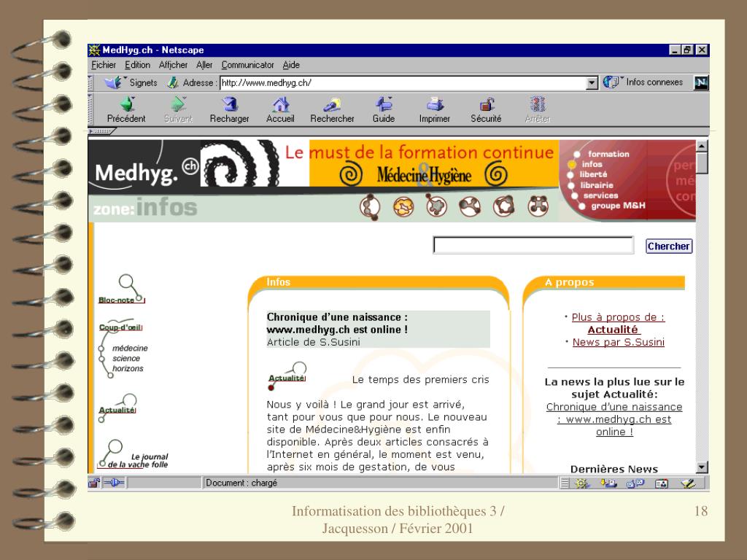
Task: Click the Adresse URL field
Action: click(403, 83)
